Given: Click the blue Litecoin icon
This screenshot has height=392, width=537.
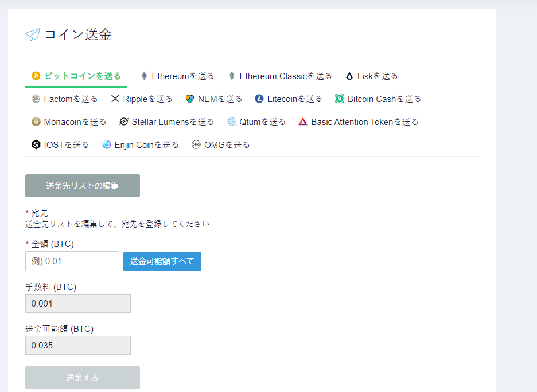Looking at the screenshot, I should (x=259, y=99).
